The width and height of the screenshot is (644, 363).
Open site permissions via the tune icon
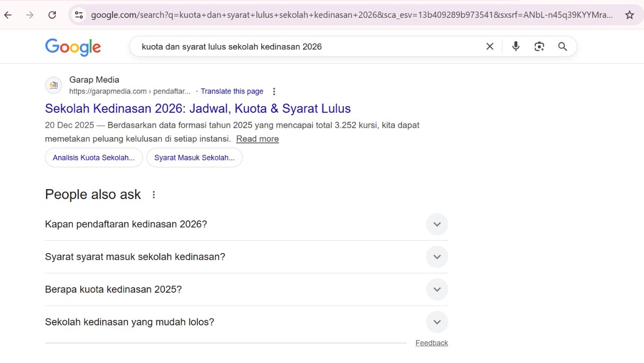[79, 15]
